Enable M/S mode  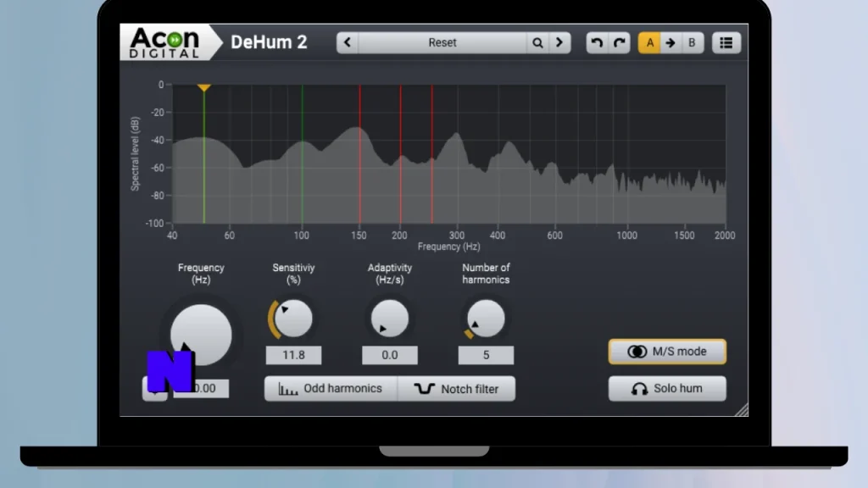(x=667, y=352)
